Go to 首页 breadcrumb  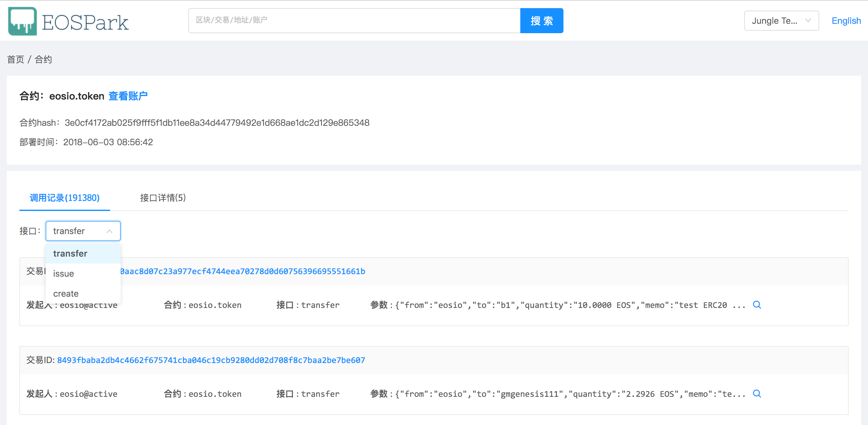click(x=16, y=59)
